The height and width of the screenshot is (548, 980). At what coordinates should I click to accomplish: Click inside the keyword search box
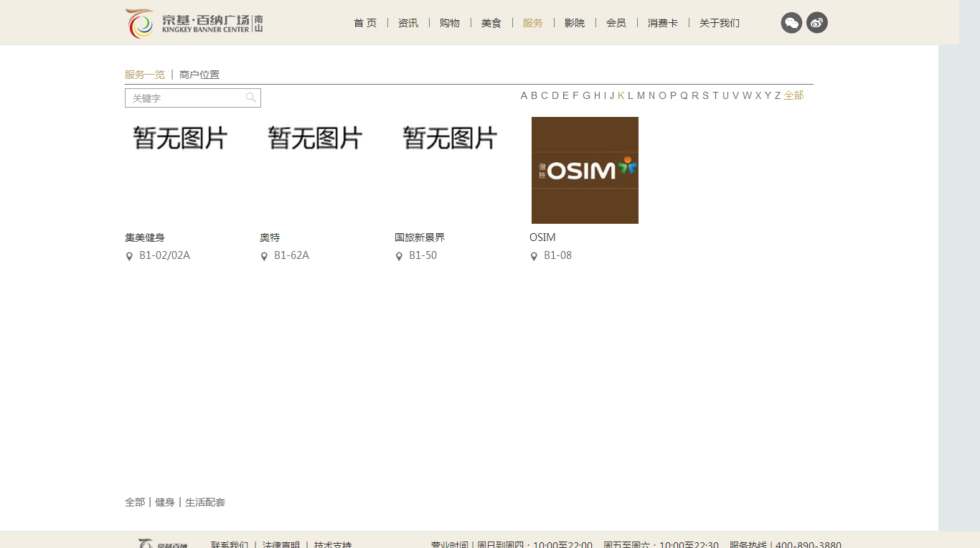point(187,98)
